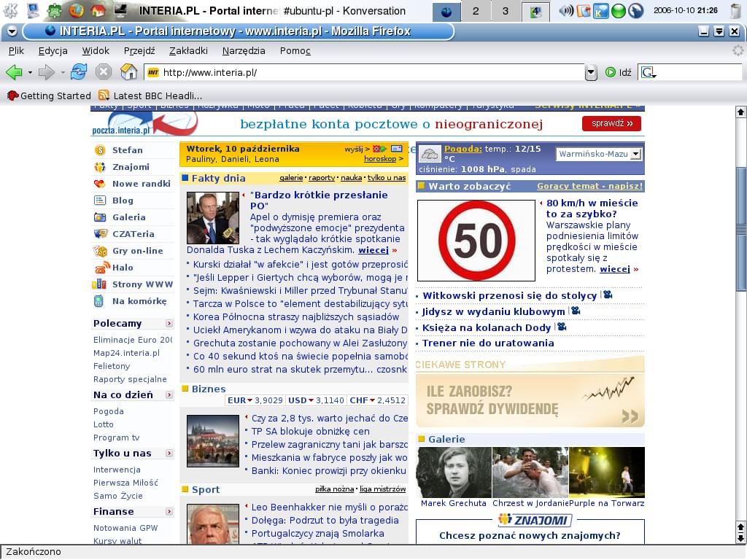Screen dimensions: 747x560
Task: Expand the Tylko u nas section arrow
Action: pos(169,454)
